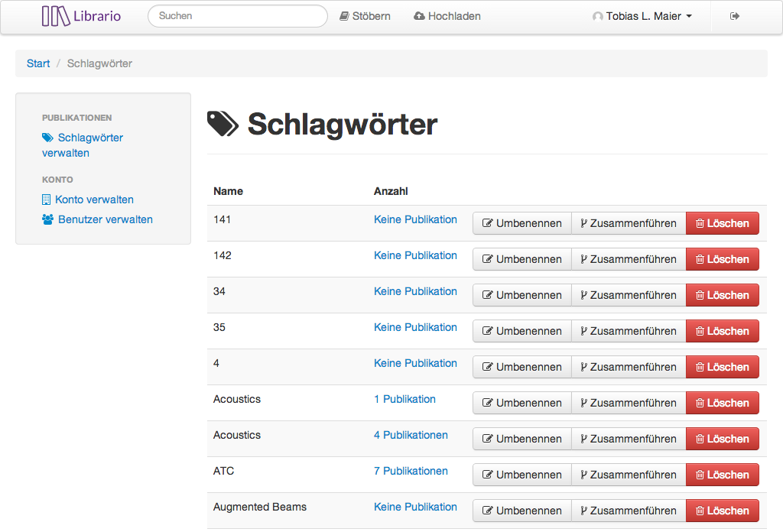Rename tag 34 via its Umbenennen button
Image resolution: width=783 pixels, height=532 pixels.
point(521,295)
